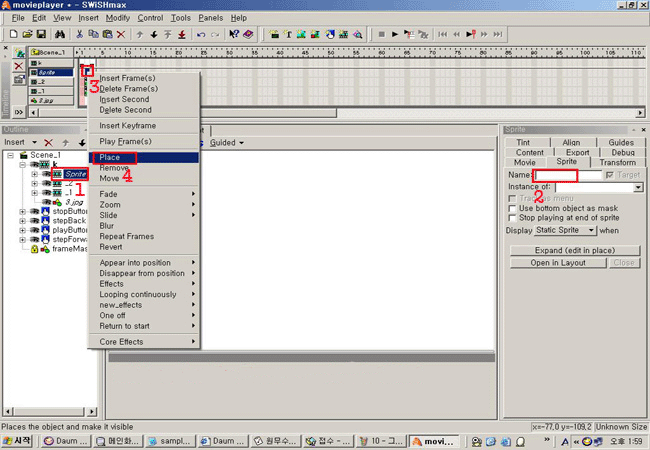Open the Modify menu
This screenshot has width=650, height=450.
pos(118,18)
